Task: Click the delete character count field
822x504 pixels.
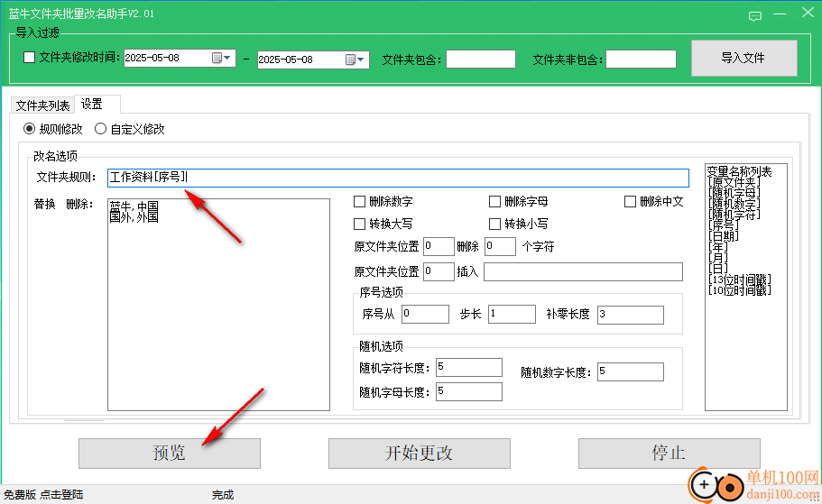Action: 500,246
